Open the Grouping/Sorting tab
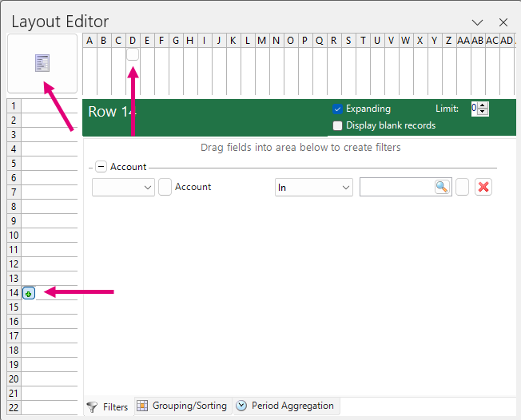Image resolution: width=521 pixels, height=420 pixels. pos(184,406)
